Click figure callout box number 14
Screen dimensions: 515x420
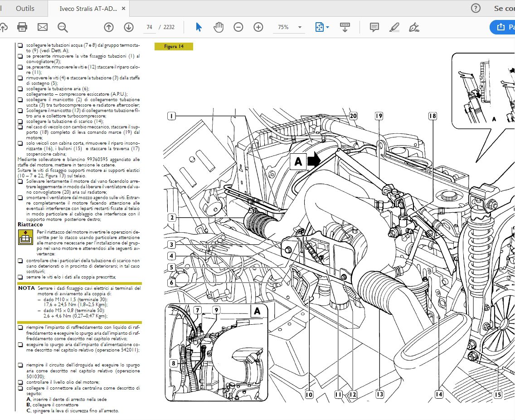(439, 395)
